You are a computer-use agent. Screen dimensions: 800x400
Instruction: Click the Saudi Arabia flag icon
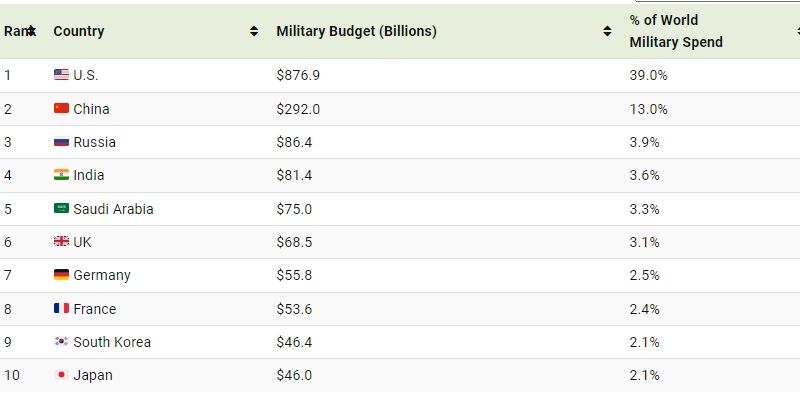61,209
